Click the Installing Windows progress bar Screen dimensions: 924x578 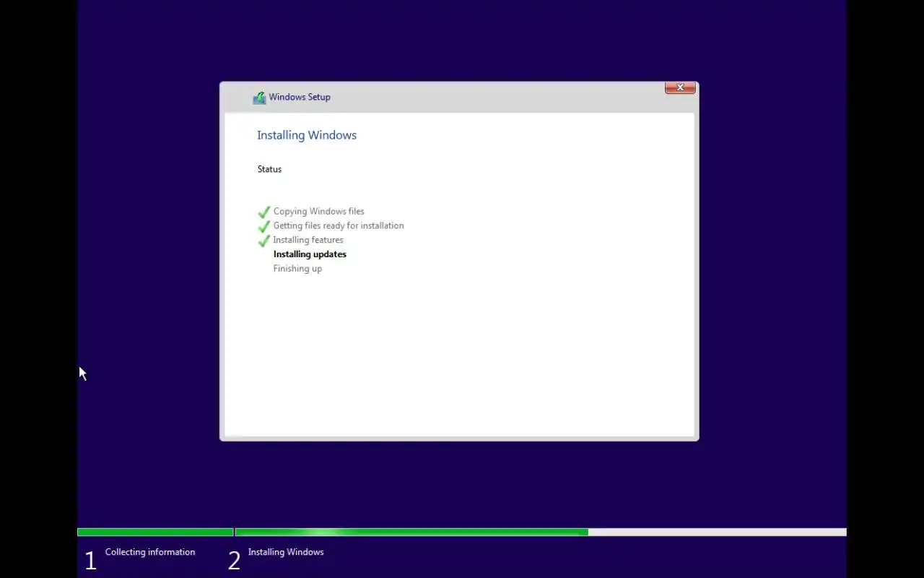[x=541, y=532]
